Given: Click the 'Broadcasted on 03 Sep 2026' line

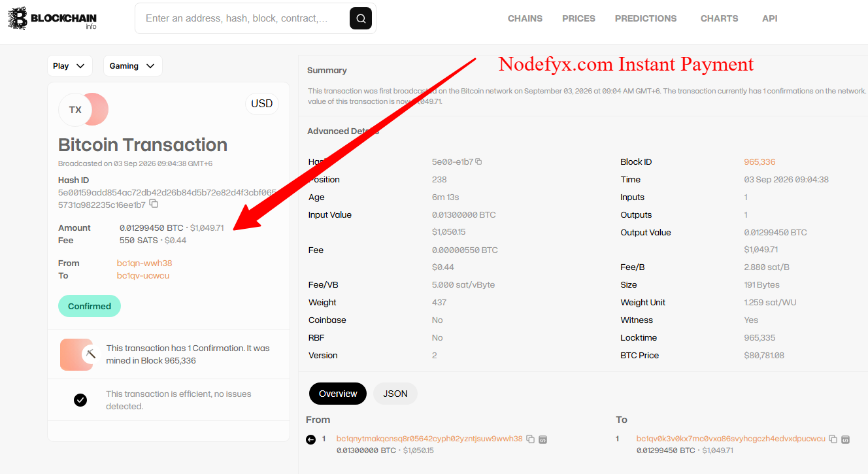Looking at the screenshot, I should click(135, 163).
